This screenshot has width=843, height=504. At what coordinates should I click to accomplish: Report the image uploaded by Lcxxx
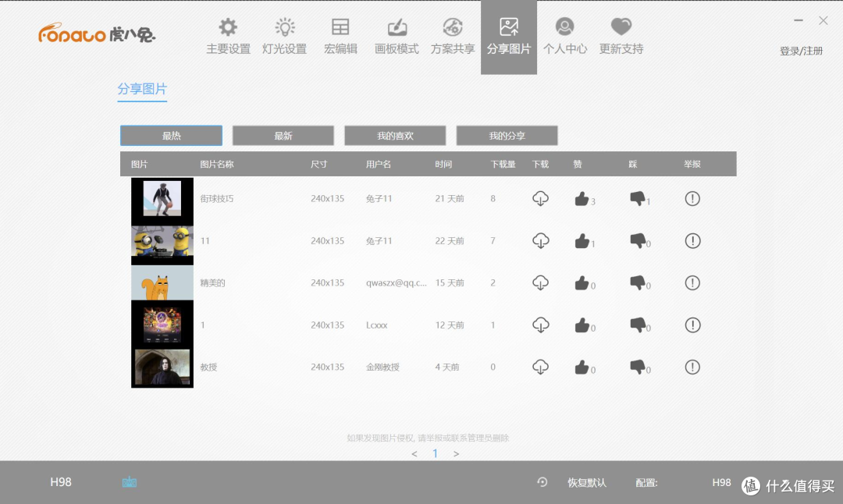click(692, 325)
